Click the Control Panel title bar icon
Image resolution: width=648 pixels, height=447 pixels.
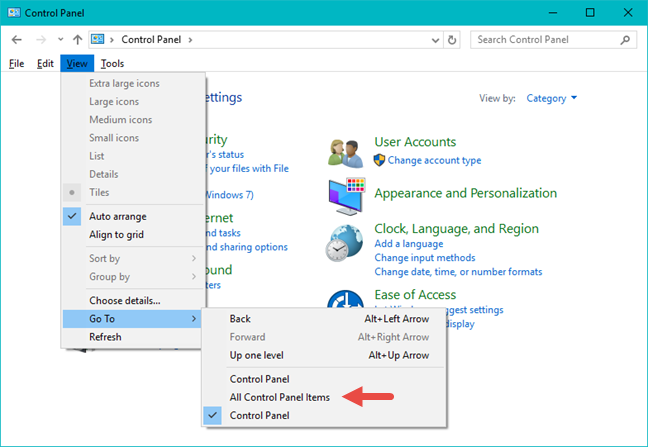click(x=14, y=12)
